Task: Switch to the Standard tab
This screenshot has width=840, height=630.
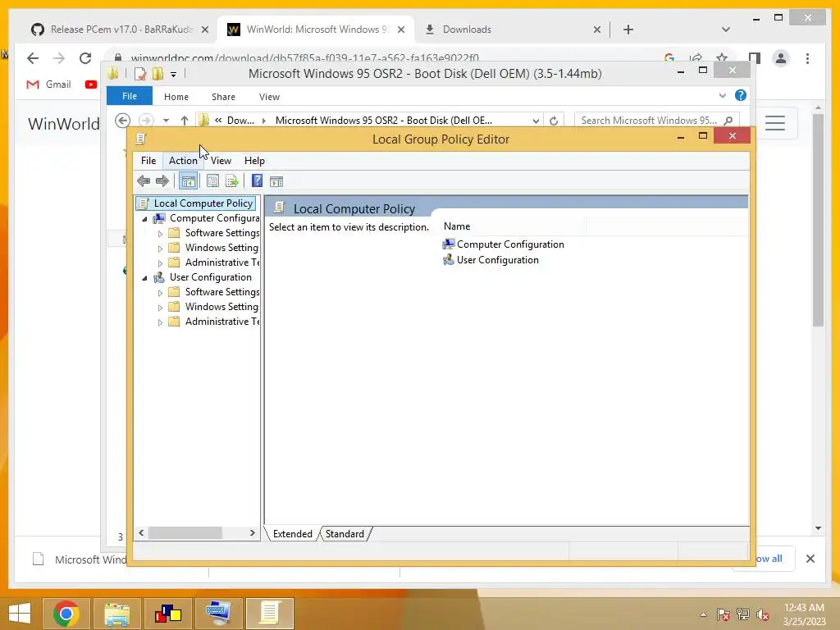Action: [x=345, y=533]
